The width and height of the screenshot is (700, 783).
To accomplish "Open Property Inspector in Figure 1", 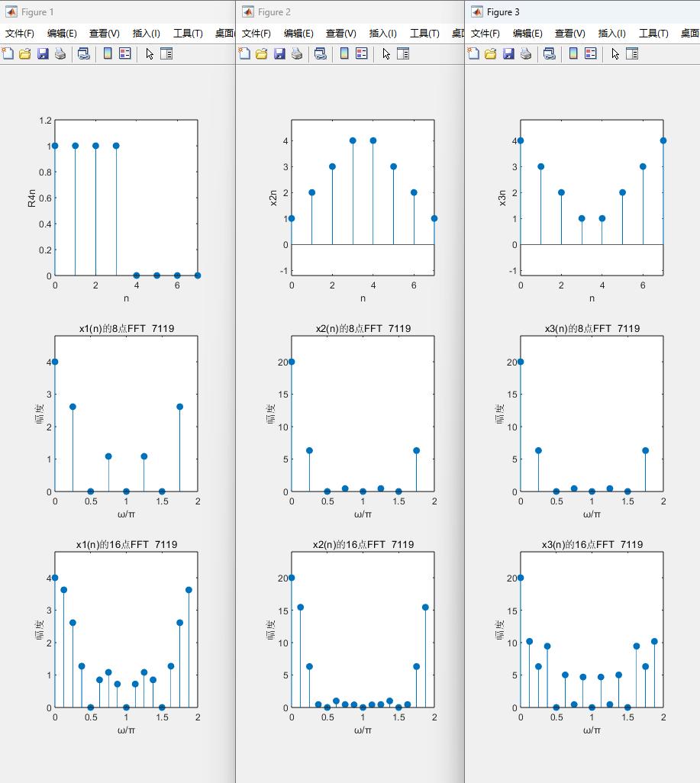I will [166, 53].
